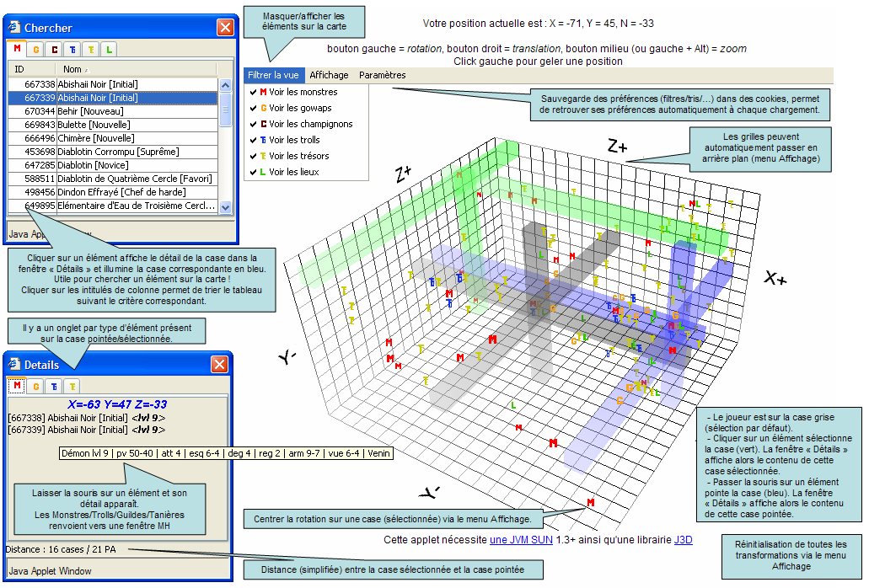Viewport: 869px width, 588px height.
Task: Click scrollbar down arrow in Chercher list
Action: pyautogui.click(x=225, y=207)
